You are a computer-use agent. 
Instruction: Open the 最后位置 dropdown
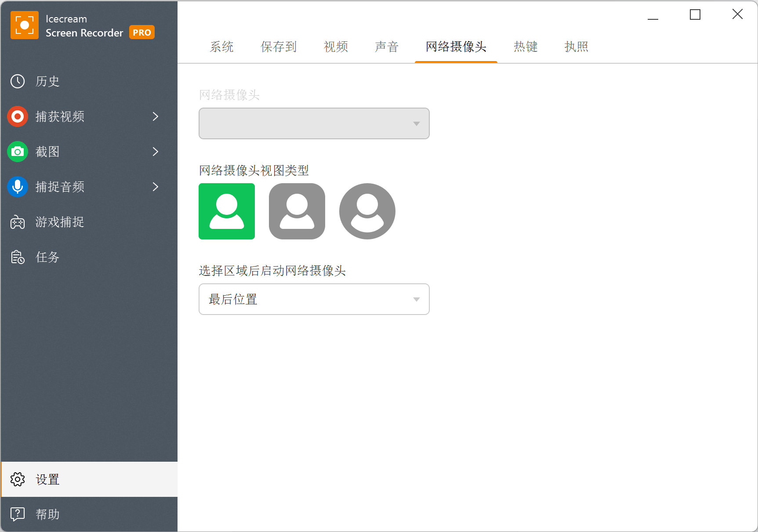(314, 299)
